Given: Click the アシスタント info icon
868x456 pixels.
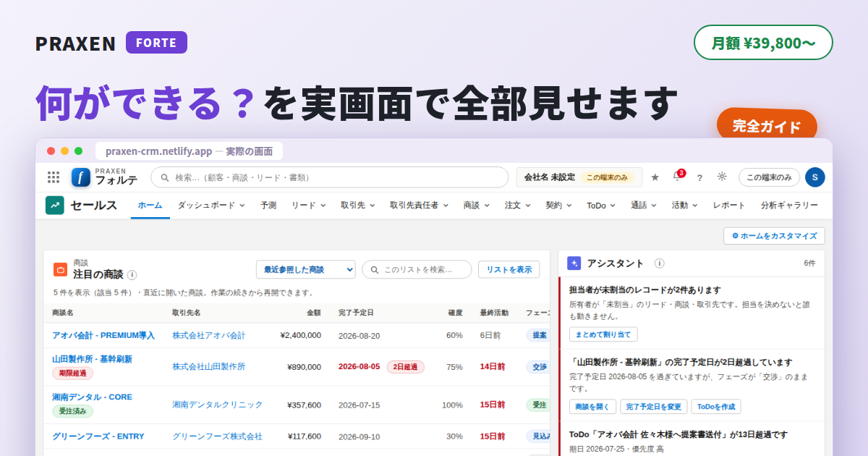Looking at the screenshot, I should [660, 263].
